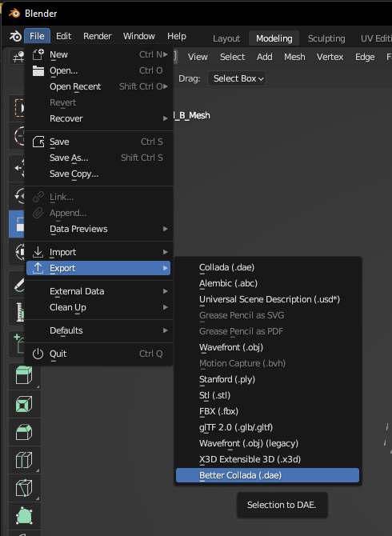Open the Window menu

pyautogui.click(x=139, y=36)
